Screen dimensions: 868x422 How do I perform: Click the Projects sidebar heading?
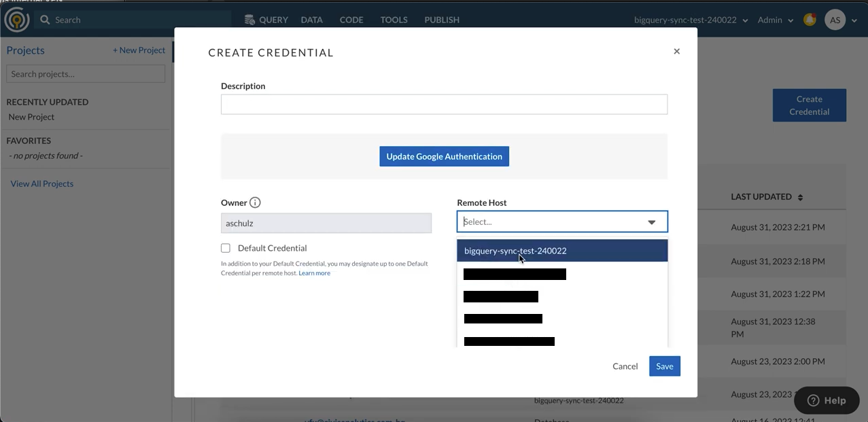[x=25, y=50]
